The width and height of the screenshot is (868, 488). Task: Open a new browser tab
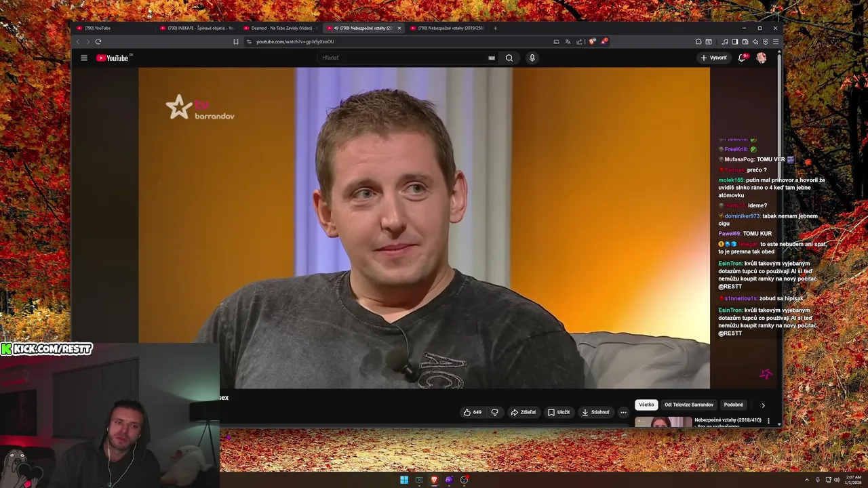coord(495,28)
